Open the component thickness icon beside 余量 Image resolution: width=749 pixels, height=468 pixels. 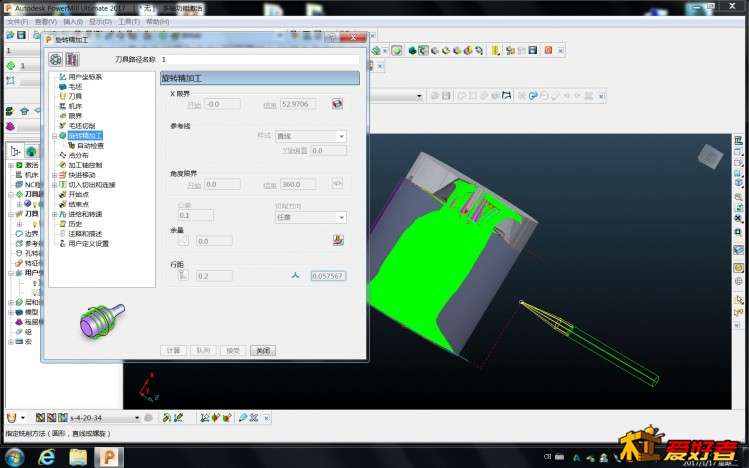click(x=338, y=240)
